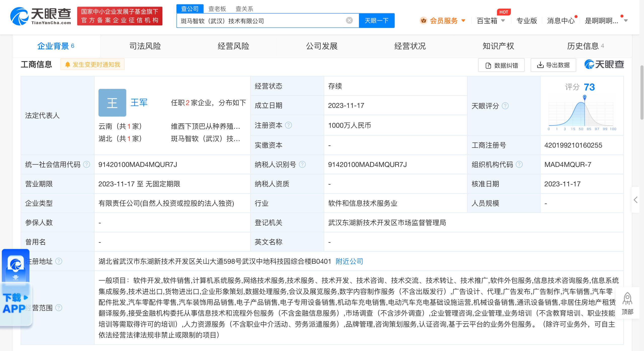
Task: Click the 数据纠错 button
Action: pyautogui.click(x=501, y=65)
